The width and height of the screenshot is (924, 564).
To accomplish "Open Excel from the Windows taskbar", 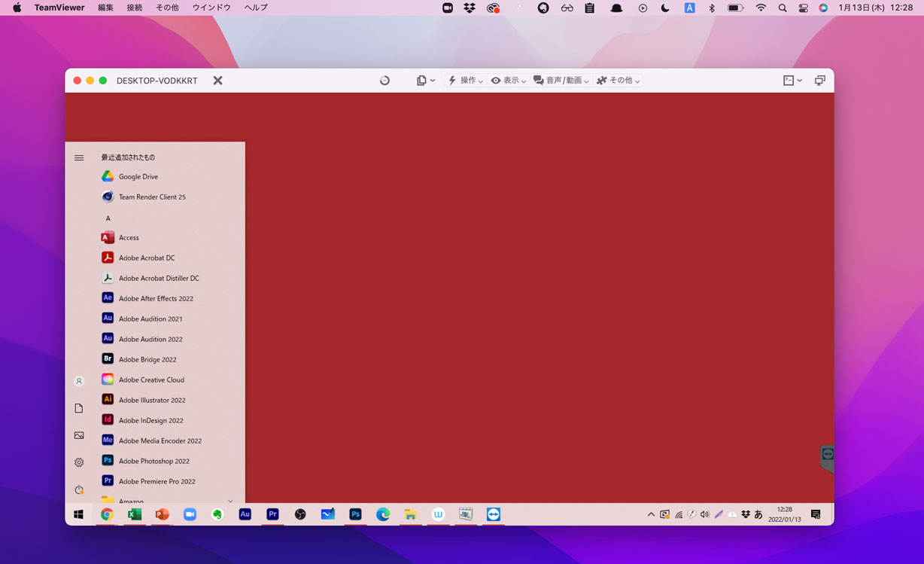I will (135, 514).
